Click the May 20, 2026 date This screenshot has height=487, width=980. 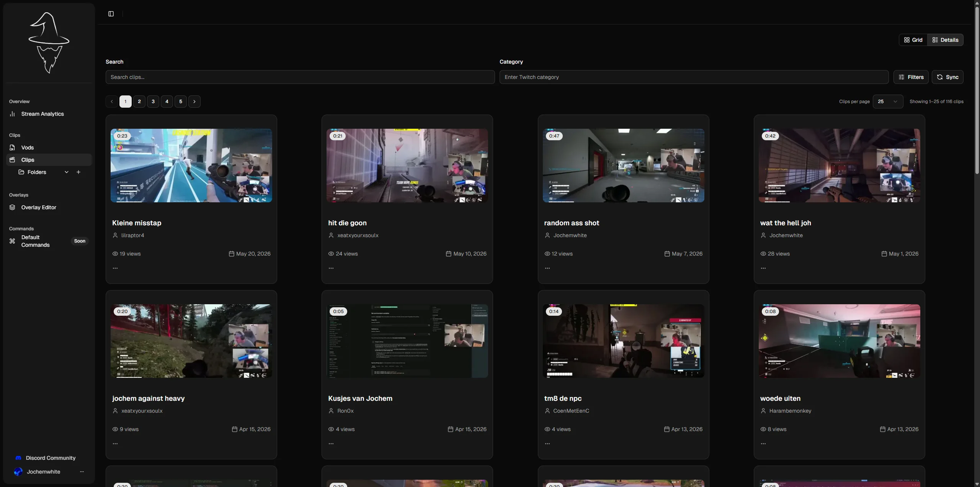coord(250,254)
